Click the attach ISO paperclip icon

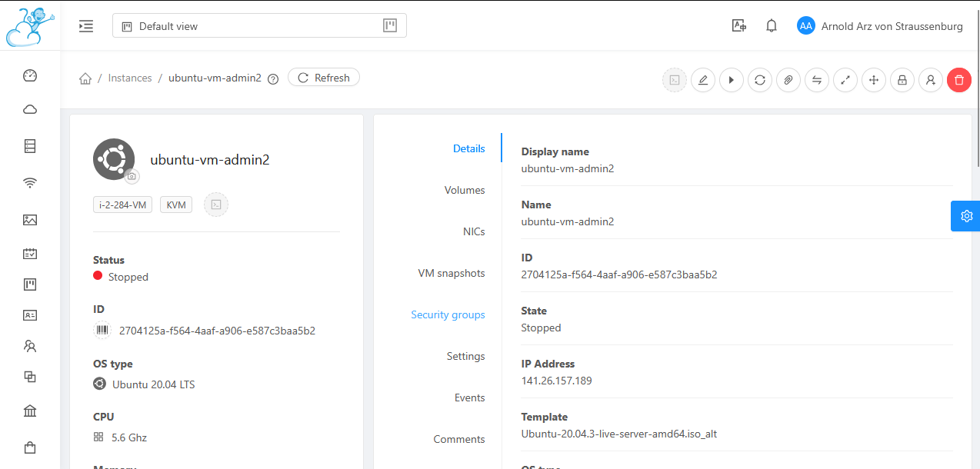coord(788,80)
